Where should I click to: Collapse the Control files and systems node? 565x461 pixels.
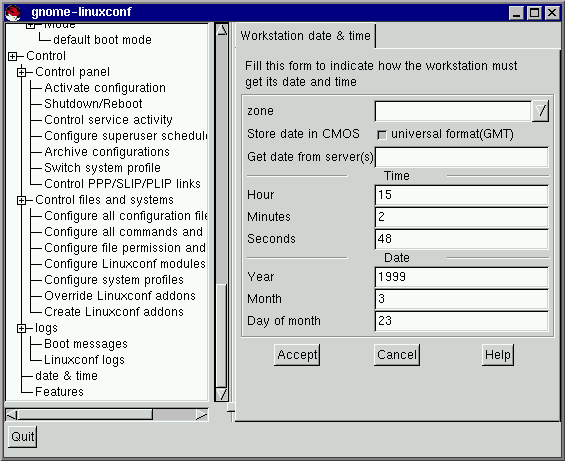click(x=22, y=200)
